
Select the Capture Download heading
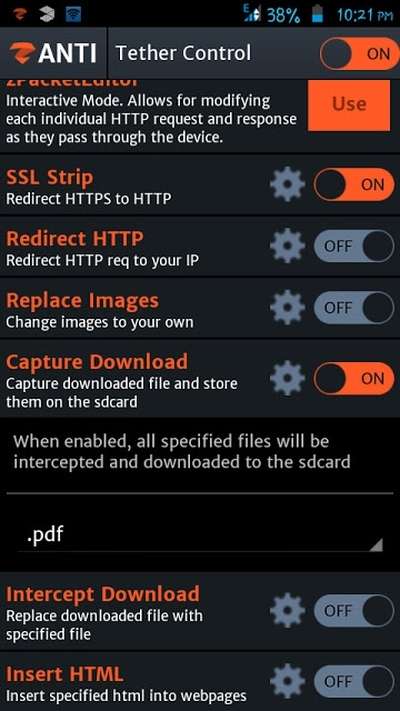tap(97, 361)
